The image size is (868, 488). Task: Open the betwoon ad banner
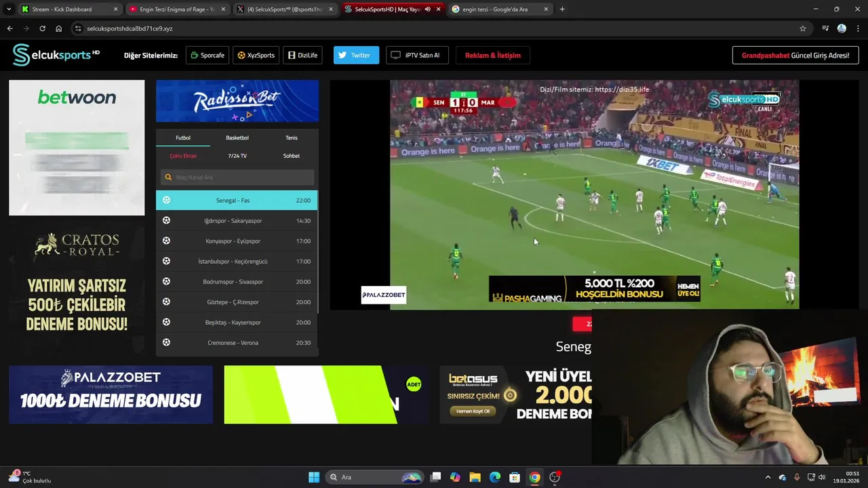click(77, 148)
